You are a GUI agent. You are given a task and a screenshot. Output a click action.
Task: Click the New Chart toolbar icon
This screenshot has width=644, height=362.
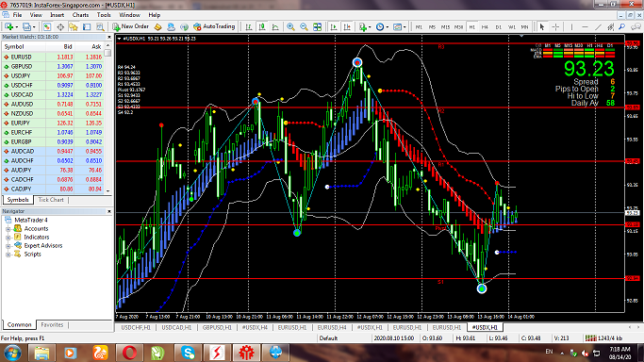tap(8, 26)
